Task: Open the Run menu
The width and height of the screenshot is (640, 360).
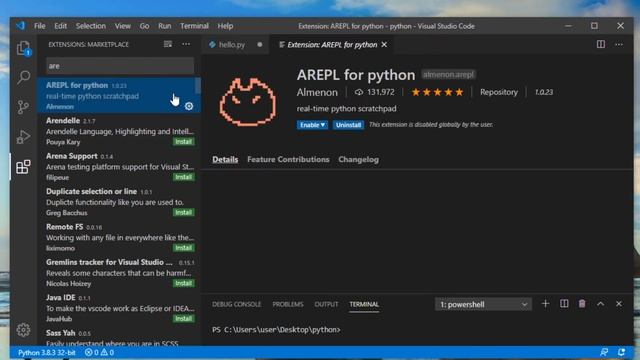Action: click(x=164, y=26)
